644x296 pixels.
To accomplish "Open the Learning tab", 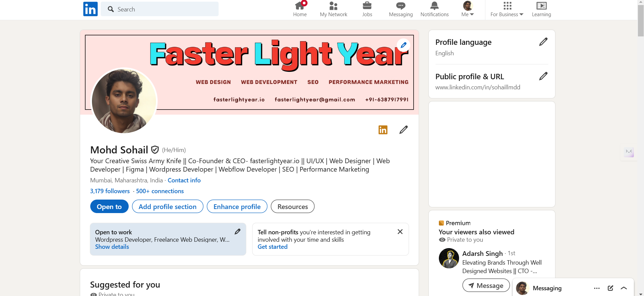I will (x=541, y=9).
